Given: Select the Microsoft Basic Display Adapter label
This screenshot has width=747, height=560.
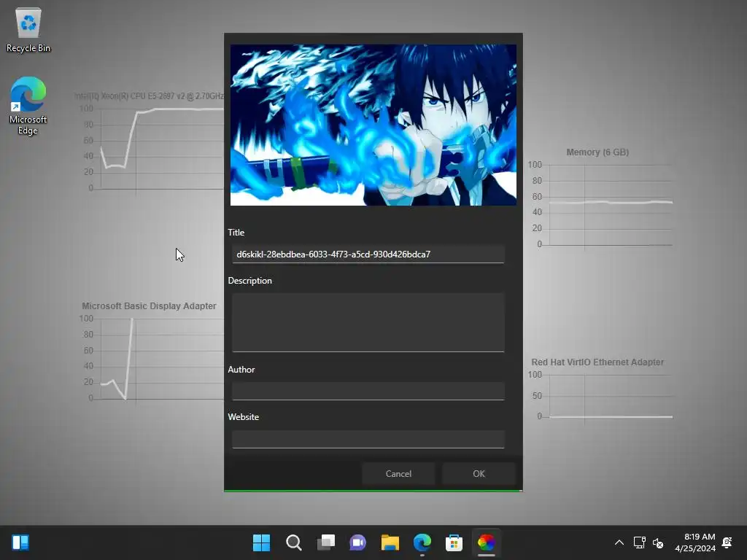Looking at the screenshot, I should pos(149,306).
